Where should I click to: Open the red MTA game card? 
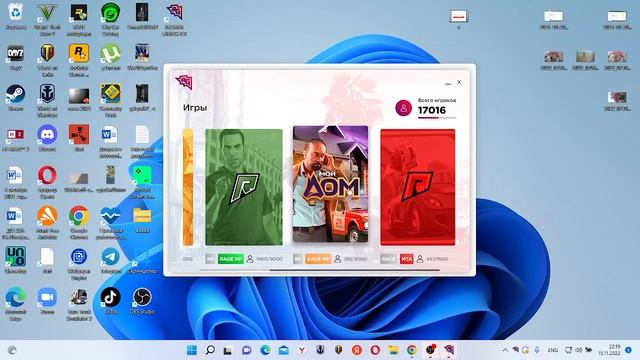pyautogui.click(x=418, y=187)
